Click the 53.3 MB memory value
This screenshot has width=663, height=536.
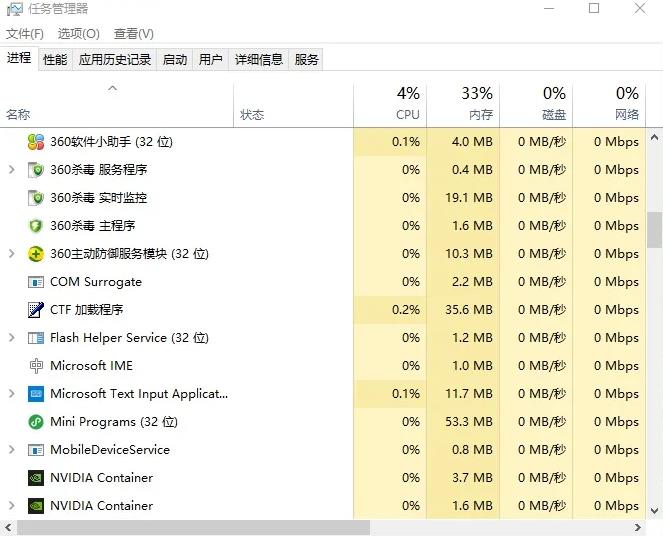point(469,422)
